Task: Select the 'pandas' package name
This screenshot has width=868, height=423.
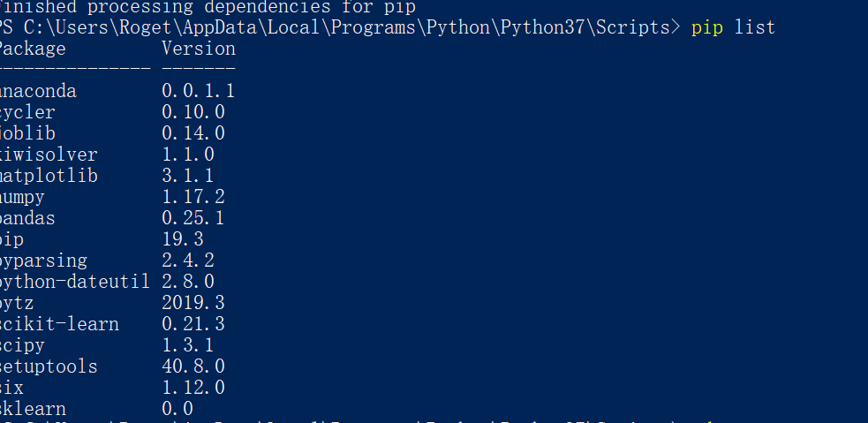Action: pos(27,218)
